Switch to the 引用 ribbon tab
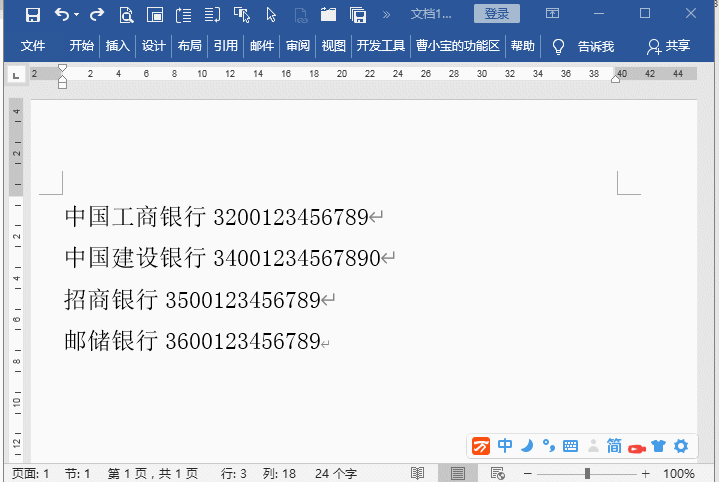Image resolution: width=719 pixels, height=482 pixels. [226, 46]
